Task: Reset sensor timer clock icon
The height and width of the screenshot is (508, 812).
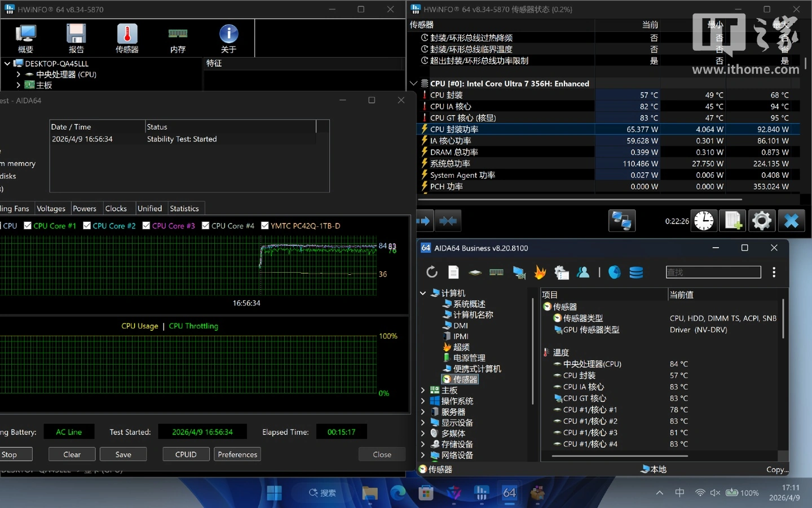Action: pyautogui.click(x=704, y=221)
